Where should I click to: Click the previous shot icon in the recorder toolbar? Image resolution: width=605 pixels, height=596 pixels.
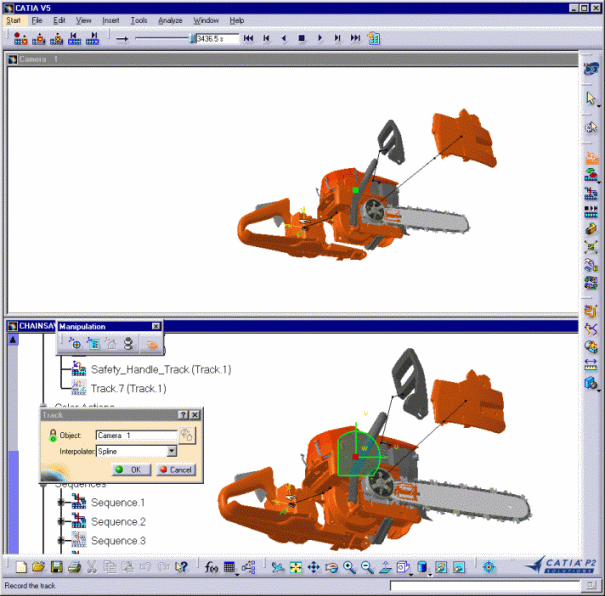(x=74, y=38)
